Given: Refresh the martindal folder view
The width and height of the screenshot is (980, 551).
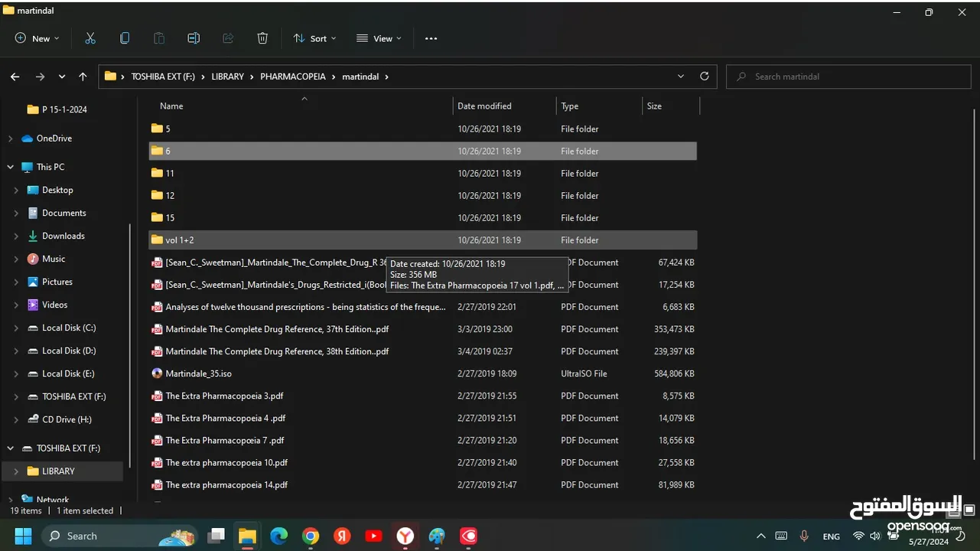Looking at the screenshot, I should (705, 77).
